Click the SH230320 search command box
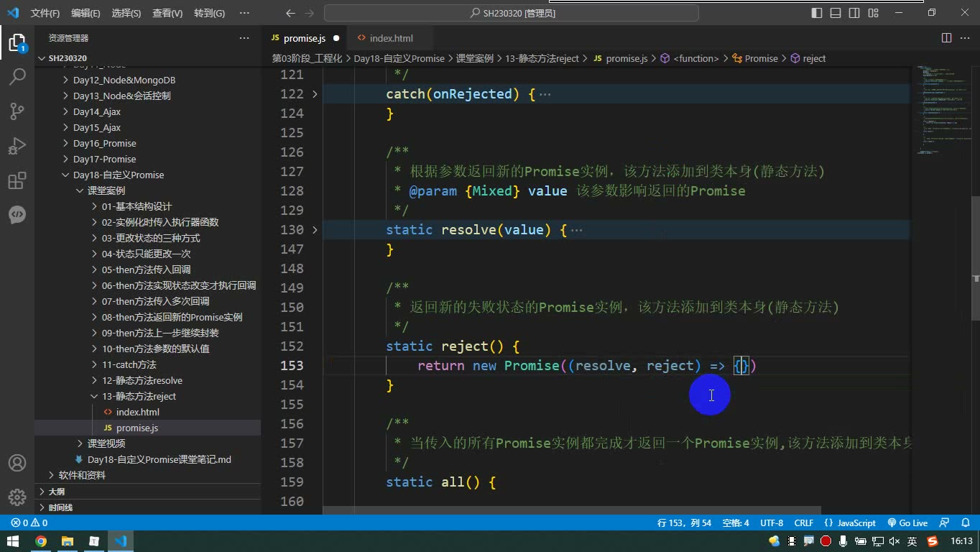 click(512, 13)
